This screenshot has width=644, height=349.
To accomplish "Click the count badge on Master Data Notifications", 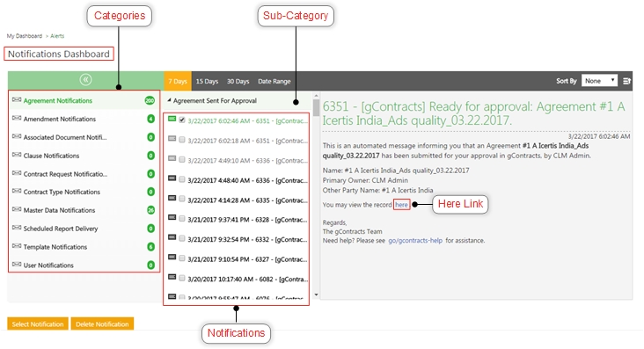I will click(150, 210).
